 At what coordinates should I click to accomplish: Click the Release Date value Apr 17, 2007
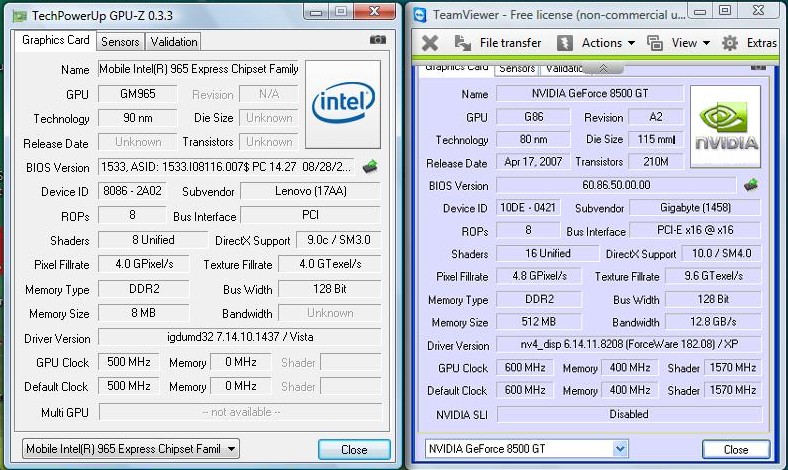pyautogui.click(x=533, y=162)
